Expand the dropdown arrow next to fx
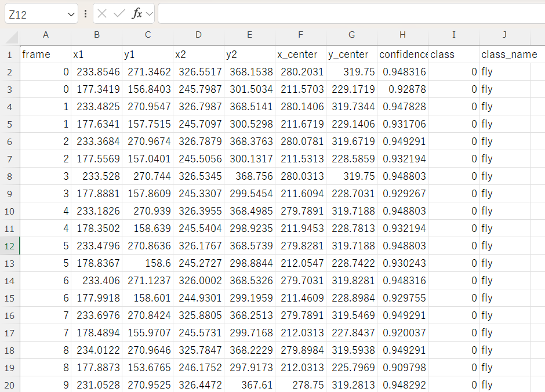The height and width of the screenshot is (392, 545). tap(150, 14)
